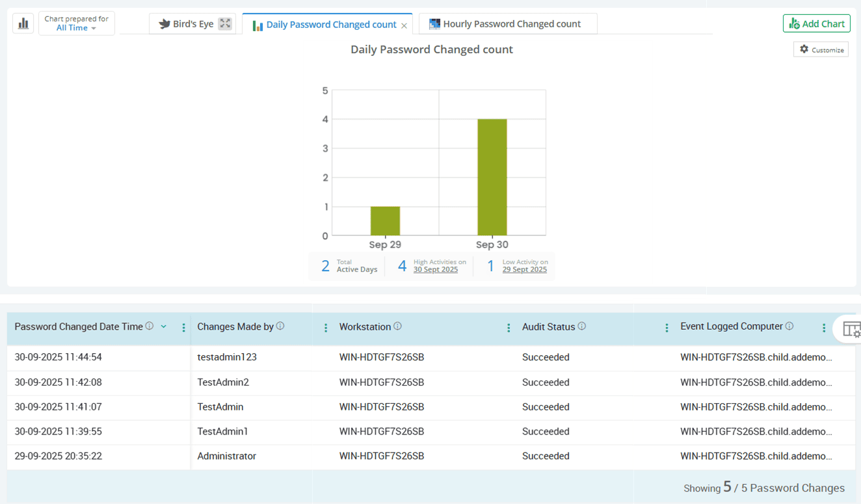The height and width of the screenshot is (504, 861).
Task: Open three-dot menu for Changes Made by column
Action: (x=326, y=328)
